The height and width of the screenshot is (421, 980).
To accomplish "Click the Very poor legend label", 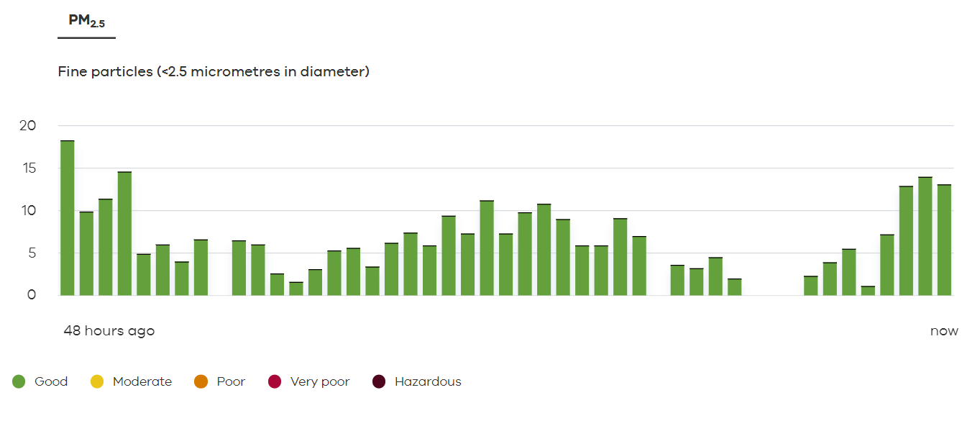I will point(320,381).
